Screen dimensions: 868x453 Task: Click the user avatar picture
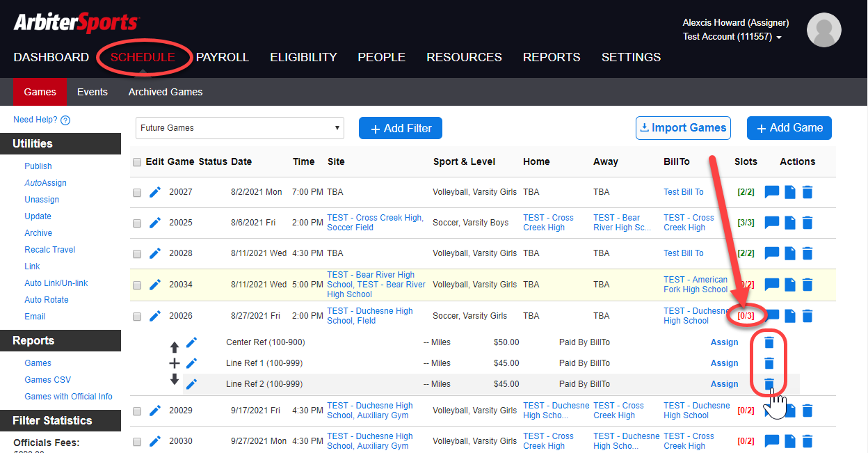click(824, 30)
